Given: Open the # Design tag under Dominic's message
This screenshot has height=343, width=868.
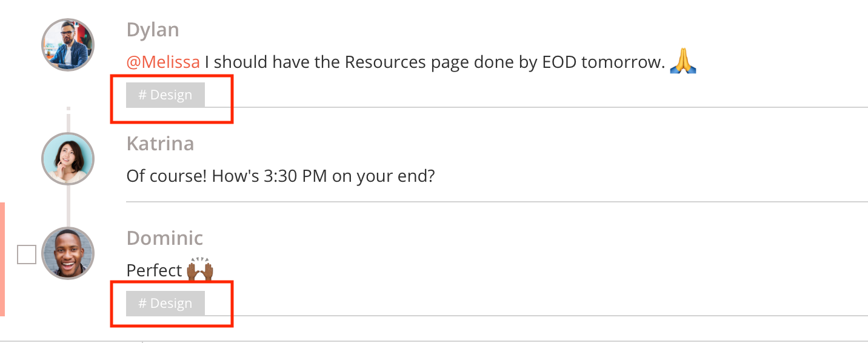Looking at the screenshot, I should click(165, 304).
